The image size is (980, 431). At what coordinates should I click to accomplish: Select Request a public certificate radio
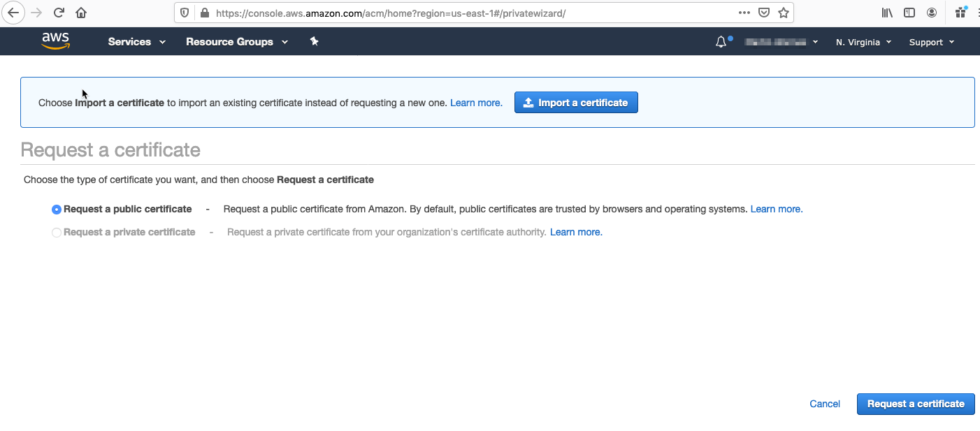(x=57, y=210)
